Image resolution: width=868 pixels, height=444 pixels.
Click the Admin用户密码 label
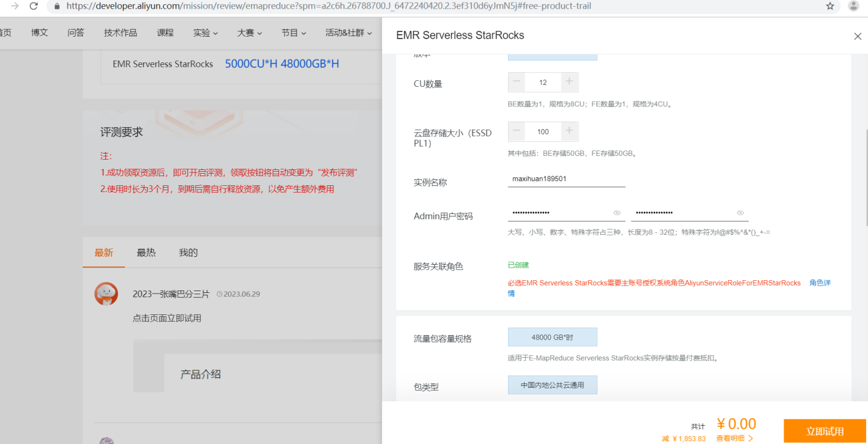click(443, 216)
